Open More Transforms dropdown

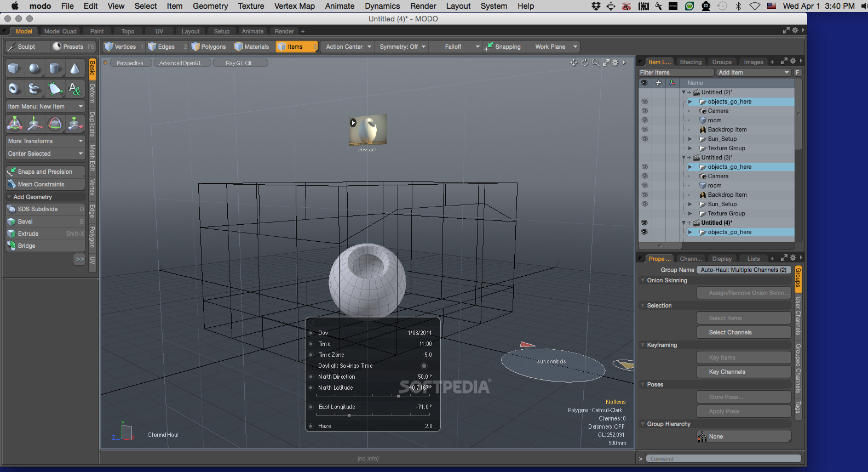pyautogui.click(x=45, y=141)
